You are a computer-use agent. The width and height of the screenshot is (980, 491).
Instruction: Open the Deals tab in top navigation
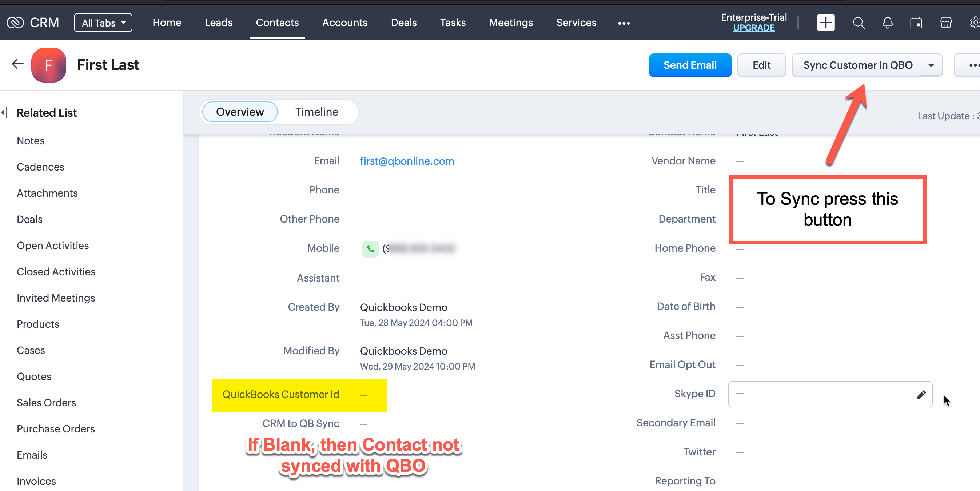tap(404, 23)
